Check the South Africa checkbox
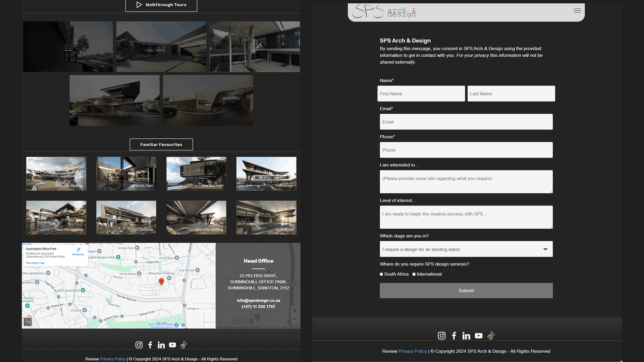 coord(381,274)
